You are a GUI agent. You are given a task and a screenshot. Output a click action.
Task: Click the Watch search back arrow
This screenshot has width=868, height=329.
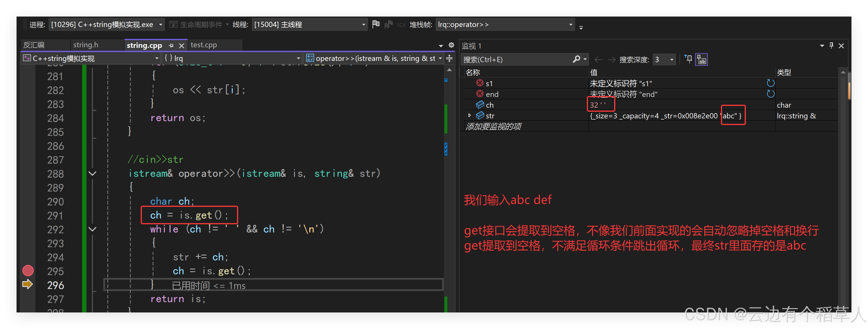click(598, 60)
